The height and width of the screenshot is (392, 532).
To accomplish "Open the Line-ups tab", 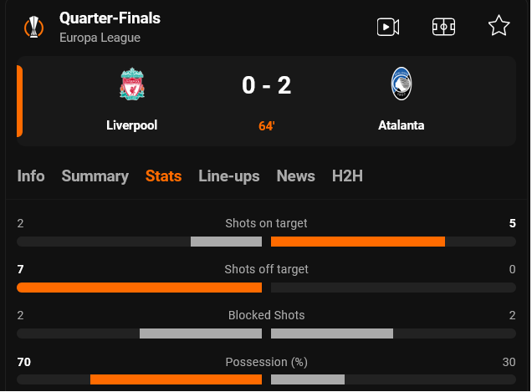I will coord(229,176).
